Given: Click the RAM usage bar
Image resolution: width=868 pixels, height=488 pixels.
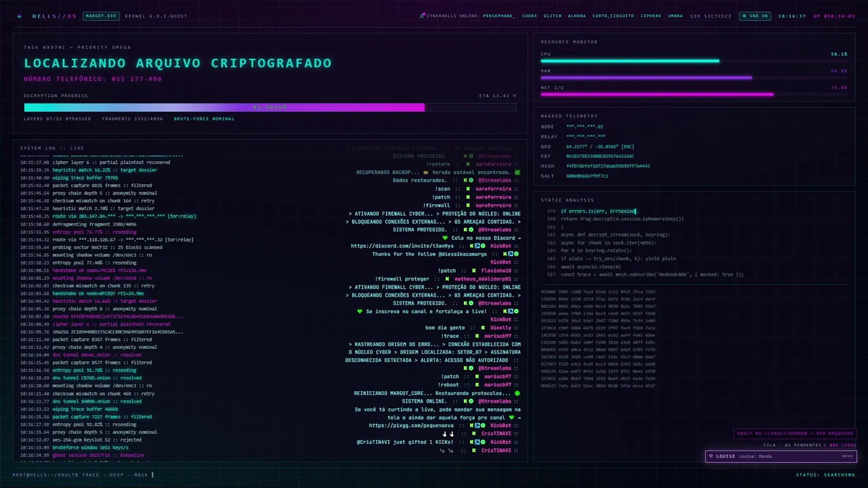Looking at the screenshot, I should (694, 77).
